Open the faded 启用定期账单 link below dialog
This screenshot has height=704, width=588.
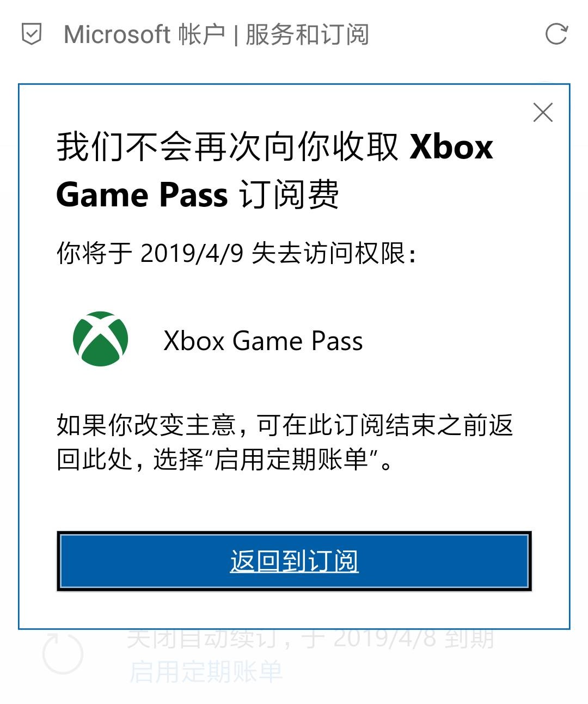tap(206, 671)
